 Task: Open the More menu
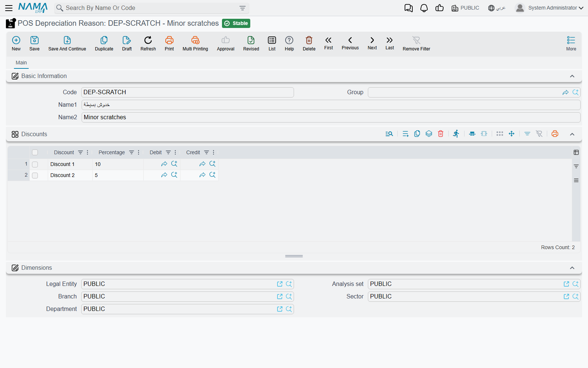tap(571, 43)
